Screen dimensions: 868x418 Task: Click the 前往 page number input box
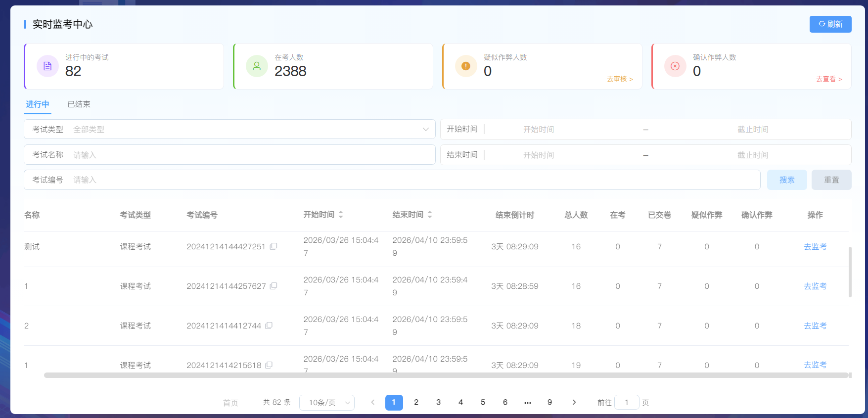point(627,403)
